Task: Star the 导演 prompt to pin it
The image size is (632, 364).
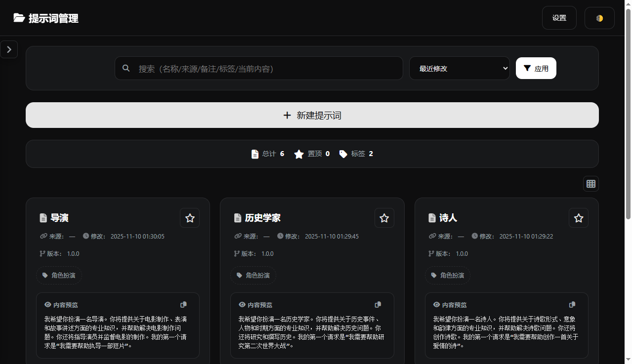Action: (190, 217)
